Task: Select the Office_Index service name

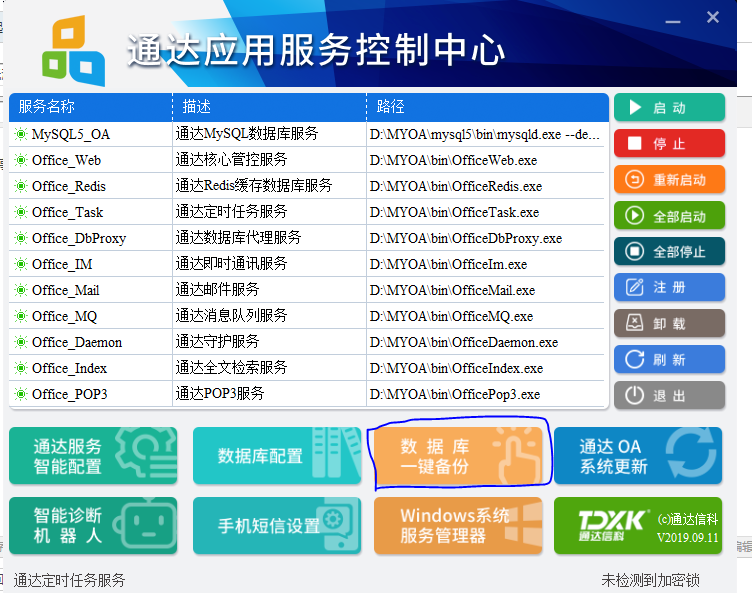Action: [70, 368]
